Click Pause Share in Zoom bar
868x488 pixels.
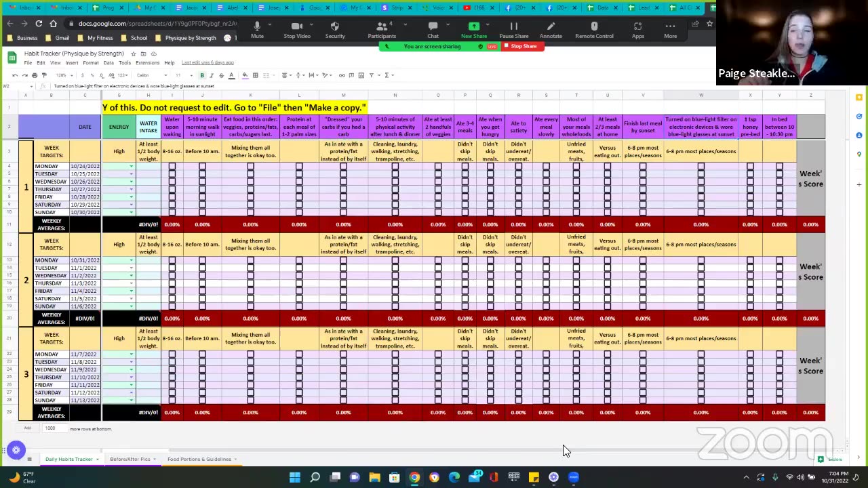click(513, 30)
